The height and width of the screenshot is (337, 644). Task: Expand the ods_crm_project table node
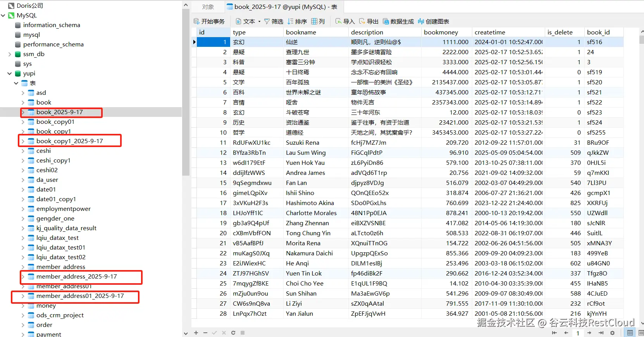coord(23,315)
